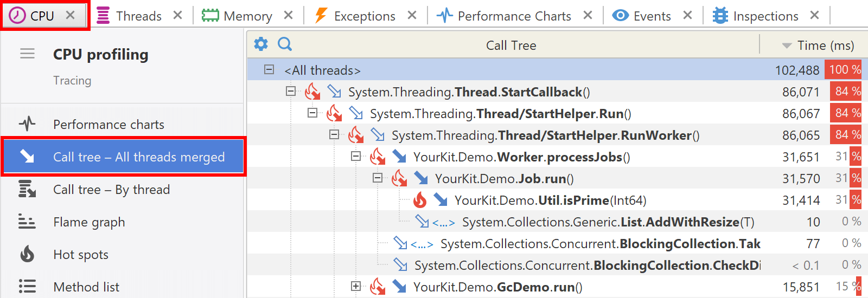Collapse the Job.run() node
Image resolution: width=868 pixels, height=298 pixels.
[378, 178]
